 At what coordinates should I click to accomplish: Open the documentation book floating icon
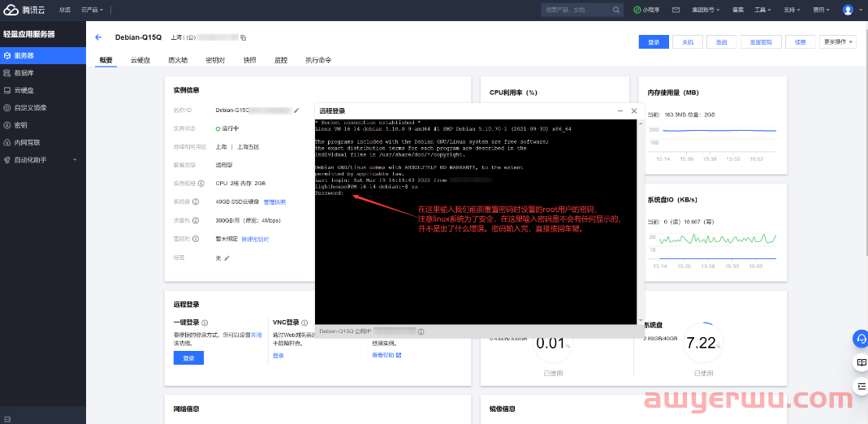861,362
